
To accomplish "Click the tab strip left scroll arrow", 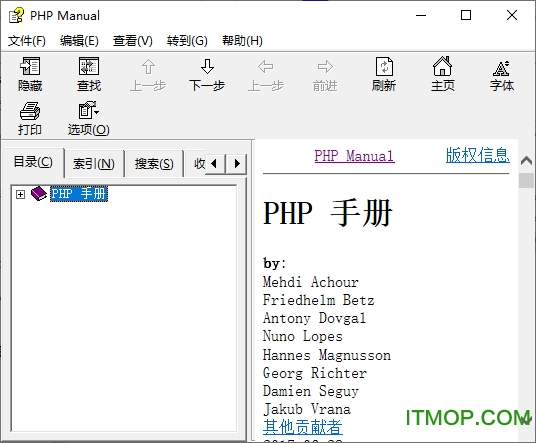I will 215,163.
